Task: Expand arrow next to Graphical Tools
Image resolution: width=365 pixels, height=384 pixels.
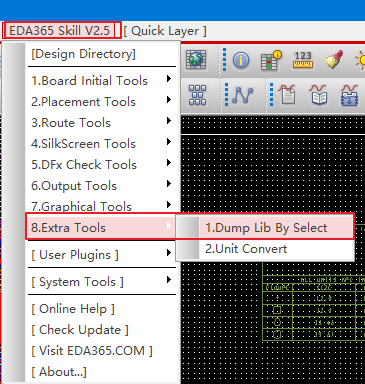Action: pos(169,205)
